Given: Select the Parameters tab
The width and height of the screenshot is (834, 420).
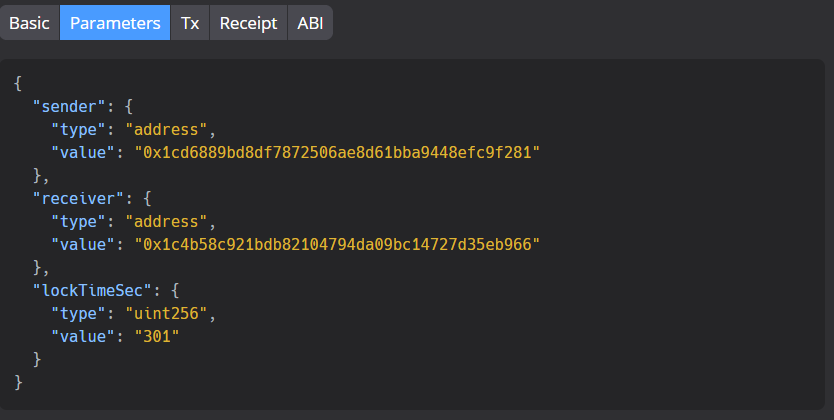Looking at the screenshot, I should [x=115, y=23].
